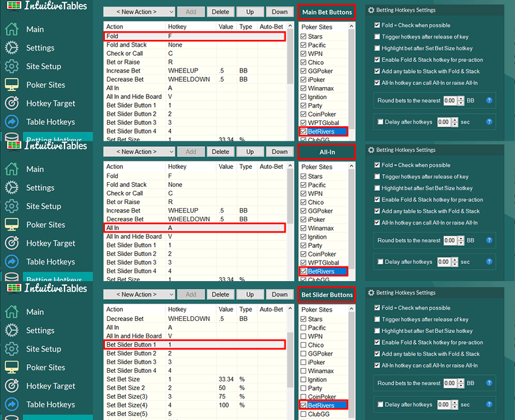The height and width of the screenshot is (420, 515).
Task: Click Delay after hotkeys stepper in All-In panel
Action: (x=455, y=262)
